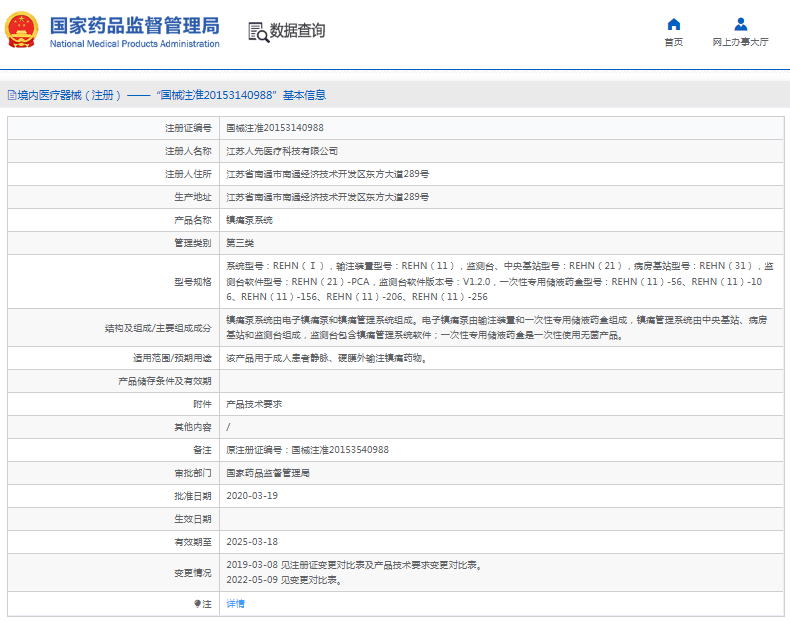
Task: Click the 首页 house icon
Action: click(x=673, y=24)
